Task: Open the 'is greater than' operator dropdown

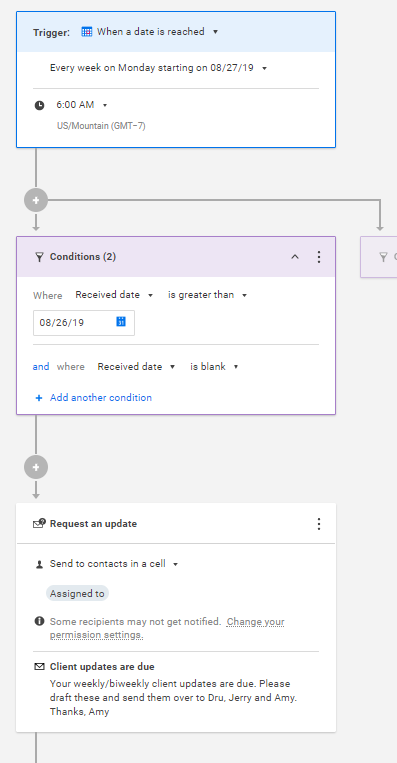Action: tap(208, 295)
